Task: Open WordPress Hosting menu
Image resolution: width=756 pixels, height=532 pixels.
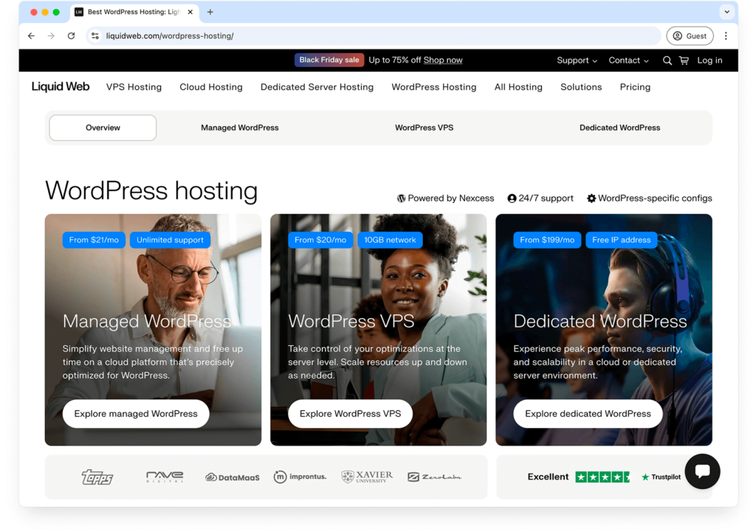Action: click(x=434, y=87)
